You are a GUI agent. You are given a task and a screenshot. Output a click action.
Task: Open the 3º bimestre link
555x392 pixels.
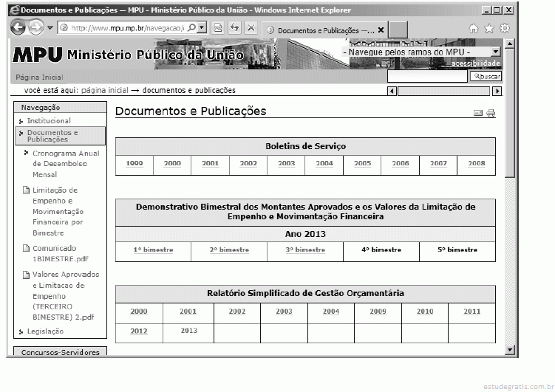[305, 250]
